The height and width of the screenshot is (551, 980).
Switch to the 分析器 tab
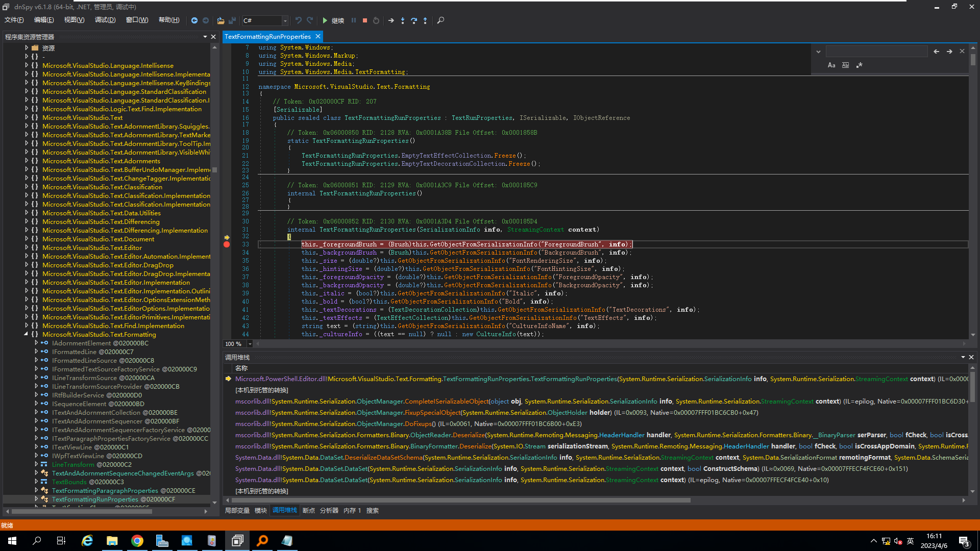click(329, 510)
